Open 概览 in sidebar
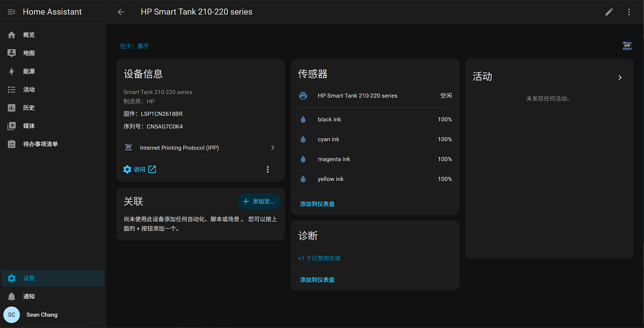This screenshot has width=644, height=328. (x=53, y=35)
